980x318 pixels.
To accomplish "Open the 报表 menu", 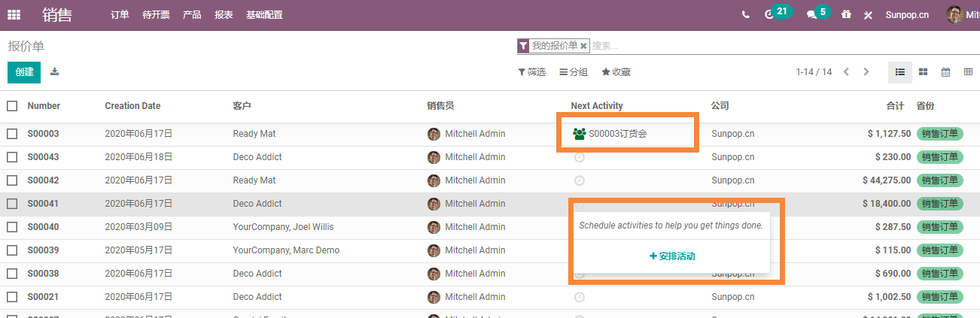I will [x=224, y=15].
